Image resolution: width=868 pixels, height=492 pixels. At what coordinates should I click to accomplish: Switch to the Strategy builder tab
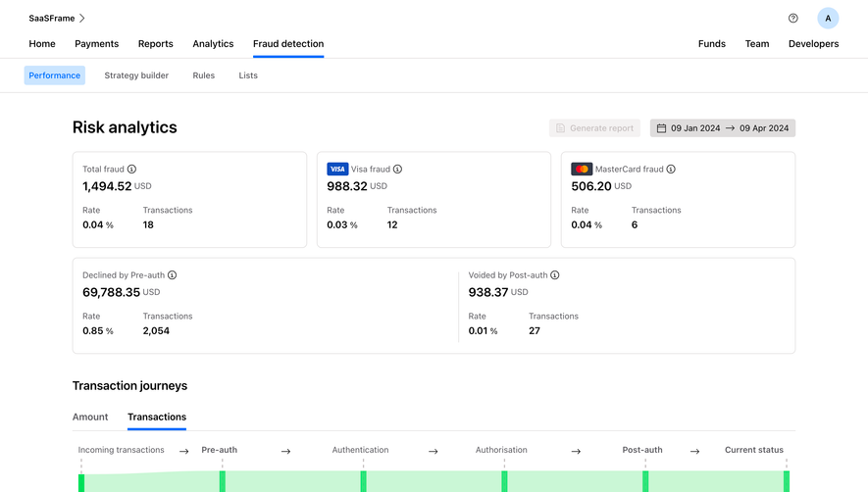tap(136, 75)
